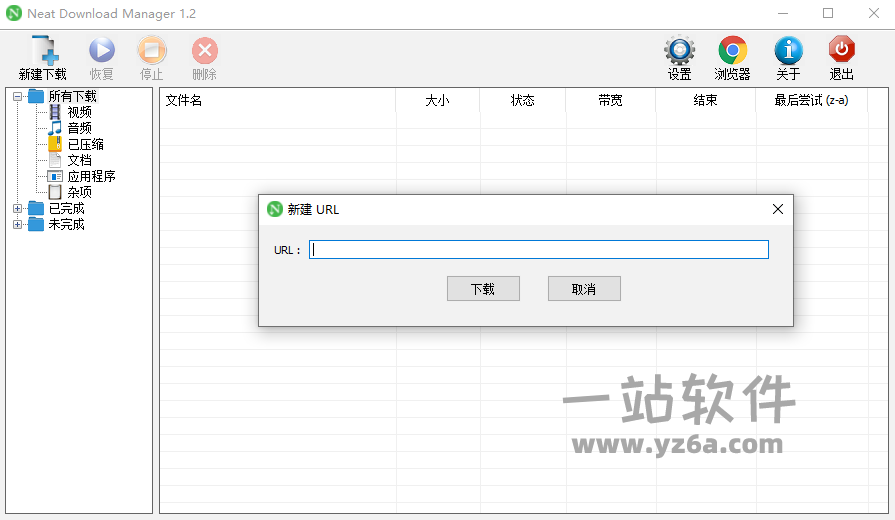Open the 浏览器 (Browser) Chrome icon
Image resolution: width=895 pixels, height=520 pixels.
733,50
